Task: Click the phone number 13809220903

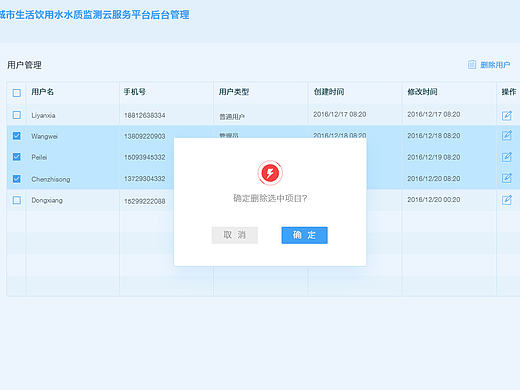Action: (x=145, y=136)
